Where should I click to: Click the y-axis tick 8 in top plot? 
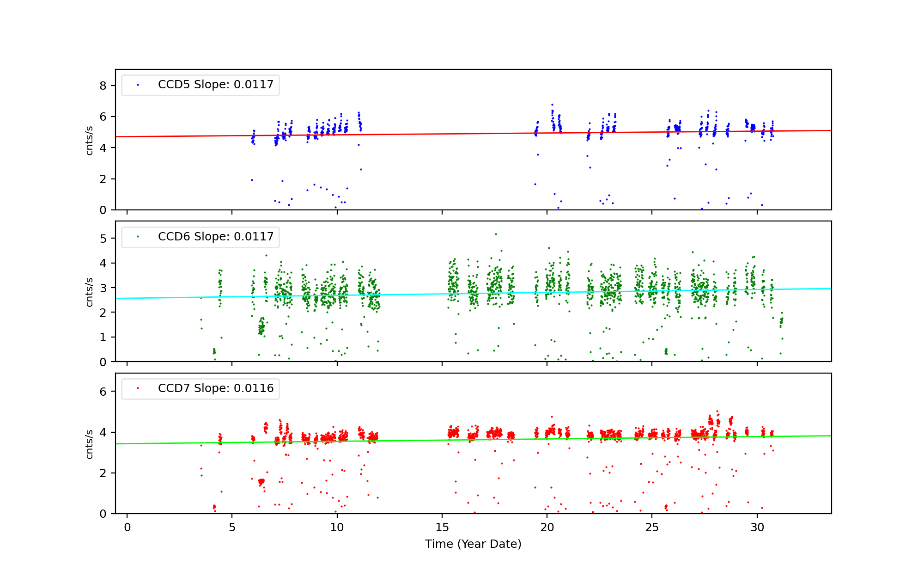click(x=103, y=86)
